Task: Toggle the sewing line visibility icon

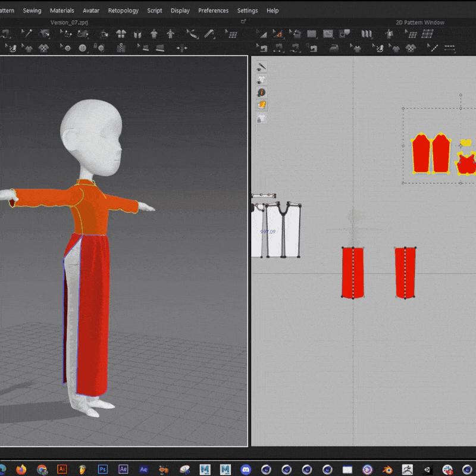Action: coord(261,67)
